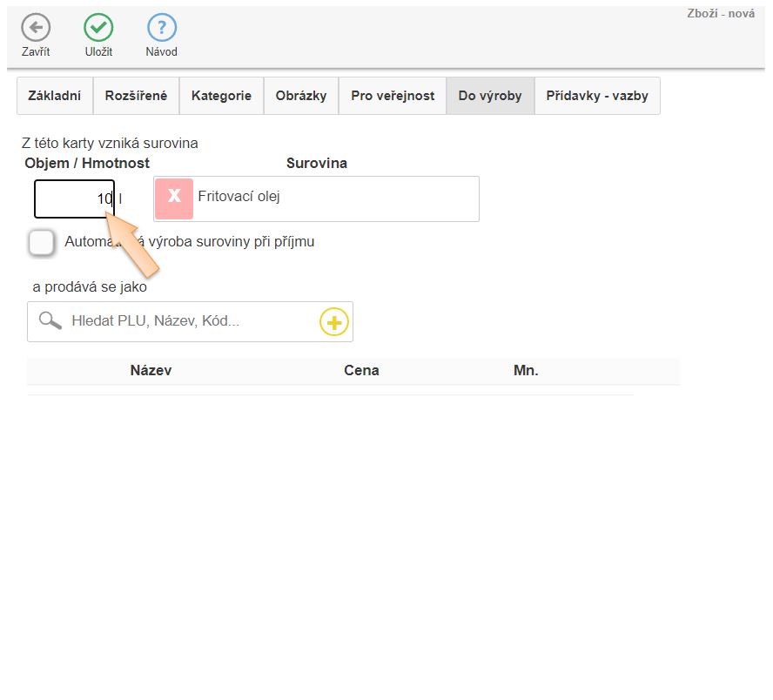
Task: Open the Pro veřejnost tab
Action: [393, 96]
